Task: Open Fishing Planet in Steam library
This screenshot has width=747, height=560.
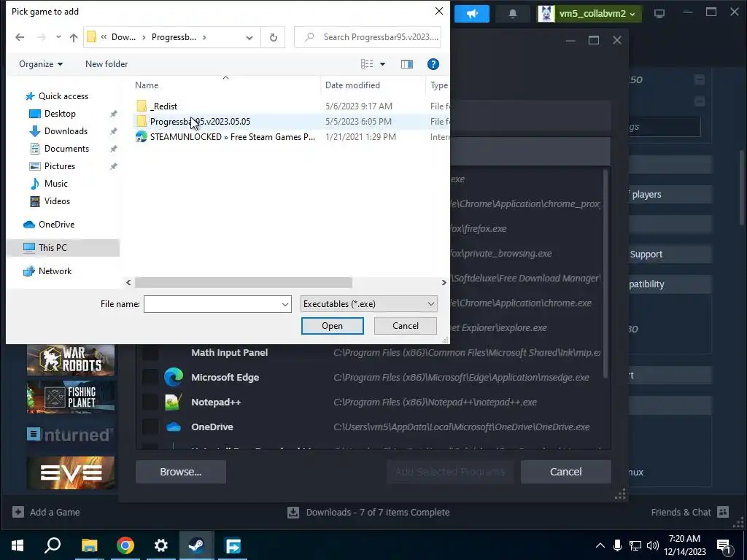Action: pyautogui.click(x=71, y=397)
